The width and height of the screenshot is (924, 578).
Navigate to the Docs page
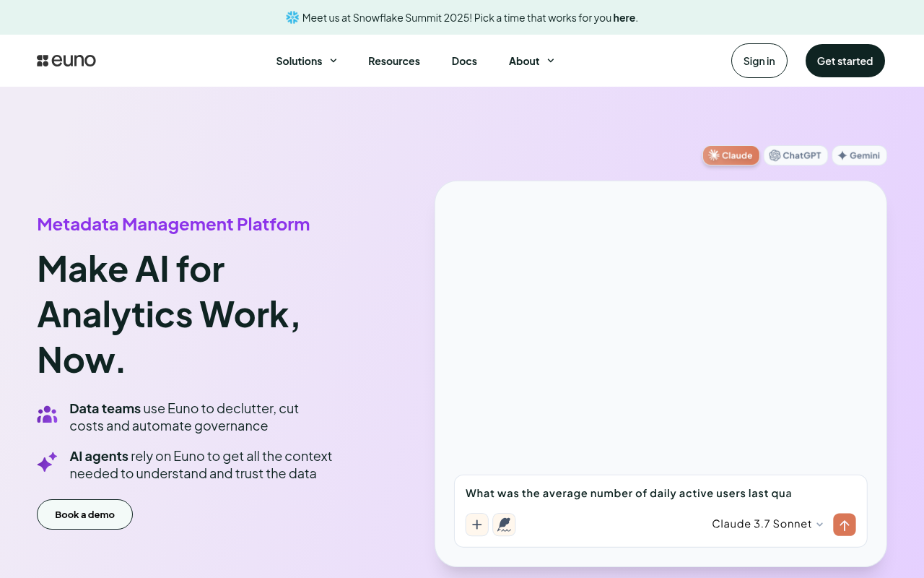[464, 61]
